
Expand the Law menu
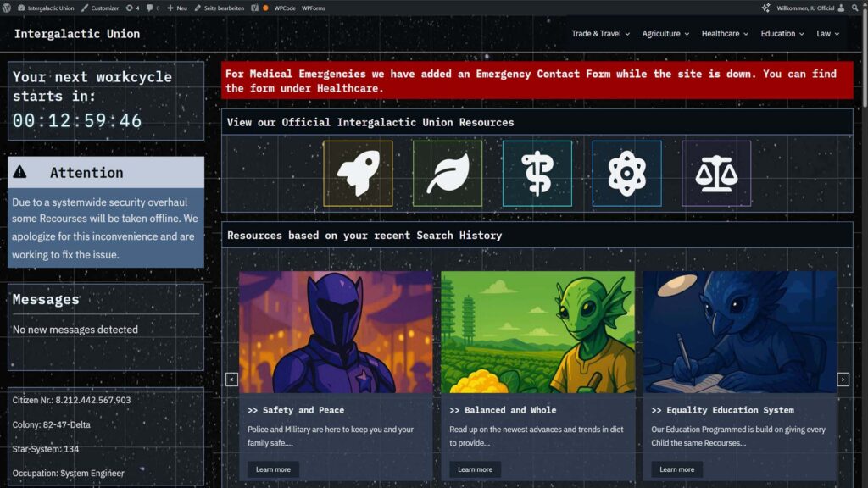coord(827,34)
